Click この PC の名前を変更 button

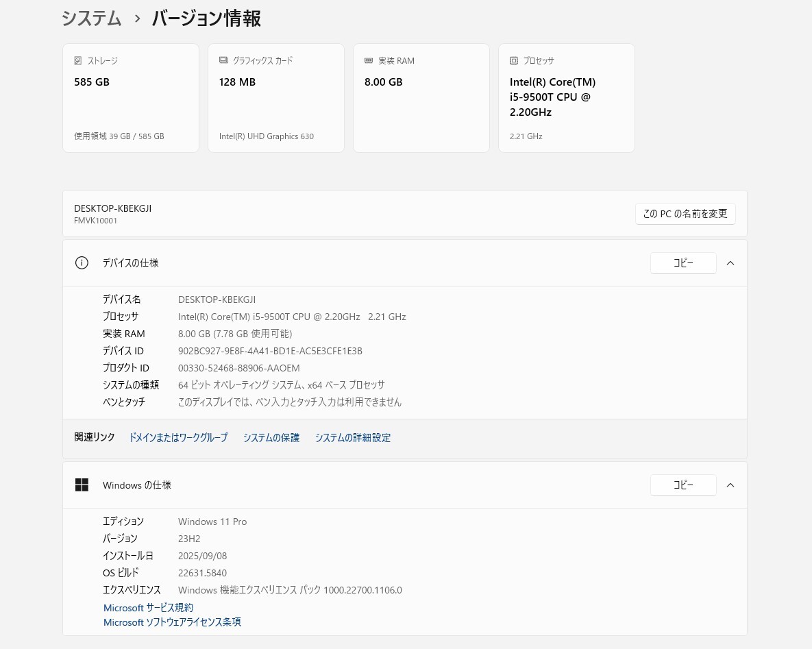685,213
